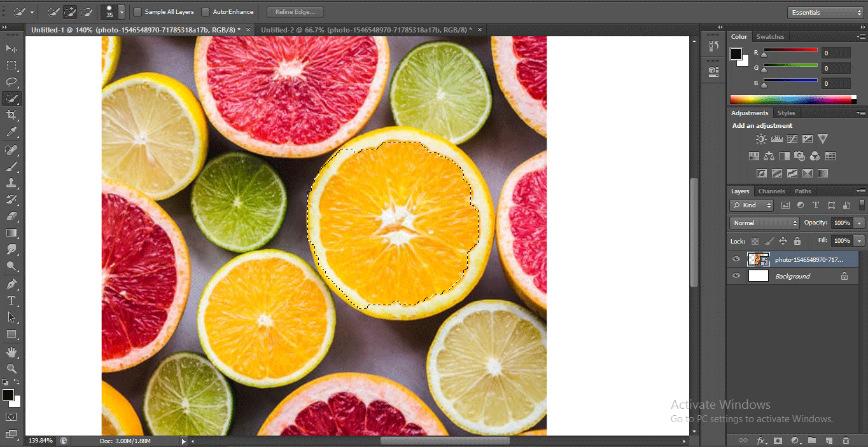This screenshot has height=447, width=868.
Task: Select the Dodge tool
Action: pos(11,266)
